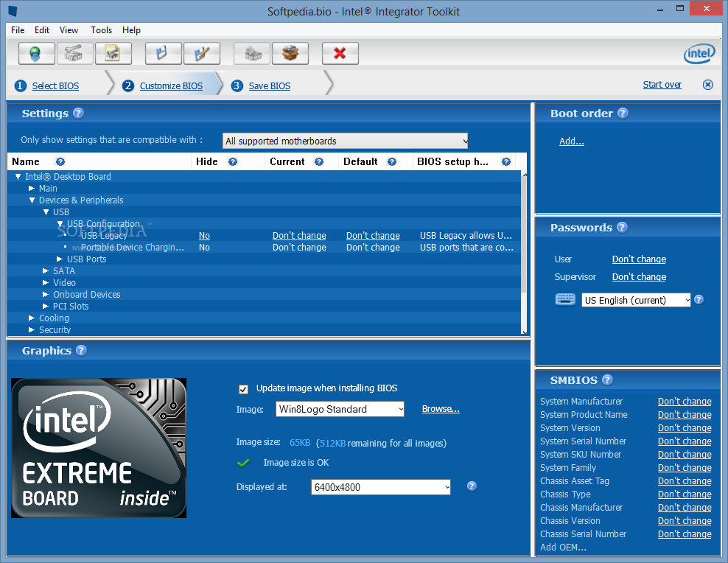Open the US English keyboard dropdown

pyautogui.click(x=636, y=300)
